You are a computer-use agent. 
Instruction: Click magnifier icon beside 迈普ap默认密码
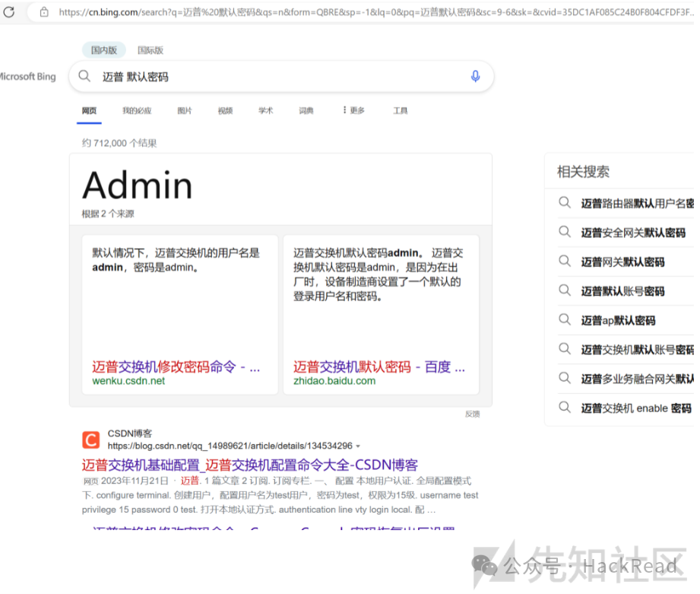565,319
